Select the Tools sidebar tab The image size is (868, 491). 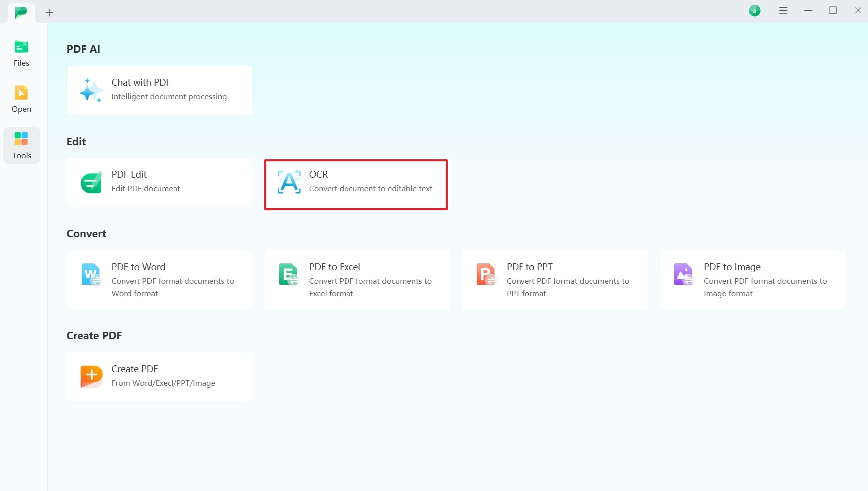point(21,145)
